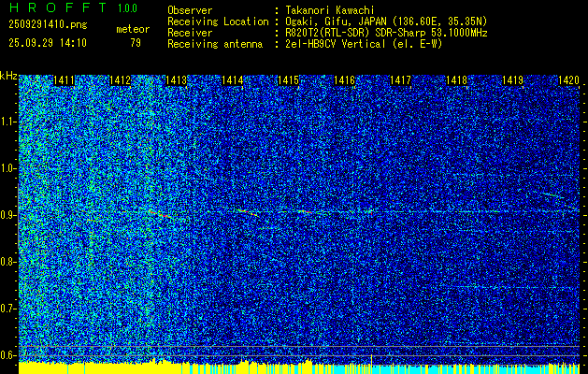Click the 1419 time marker

click(512, 80)
